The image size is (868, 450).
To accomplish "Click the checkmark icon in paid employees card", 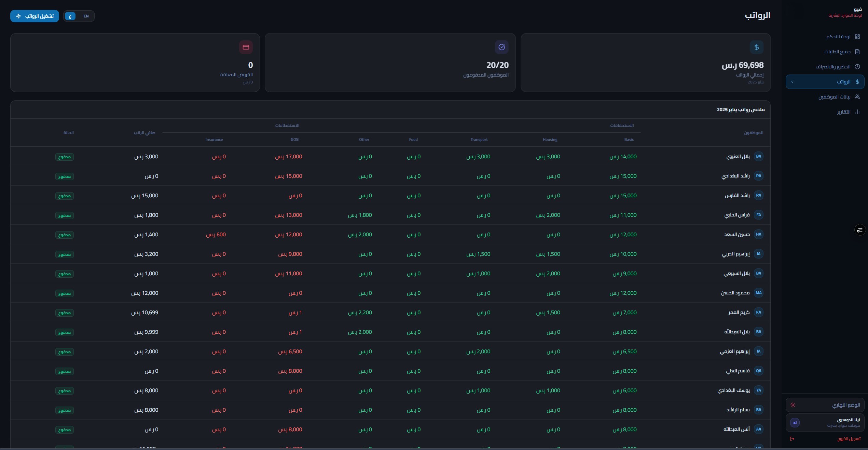I will pos(502,47).
